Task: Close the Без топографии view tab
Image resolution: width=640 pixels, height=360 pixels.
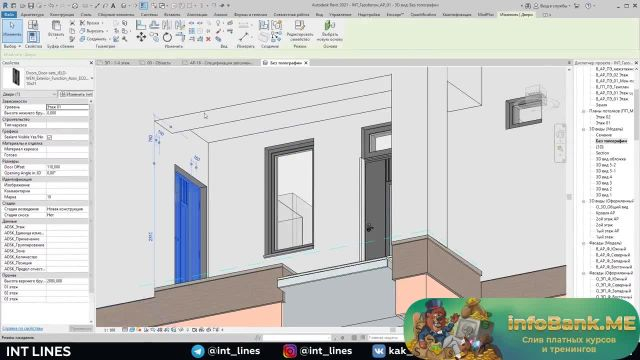Action: pos(306,63)
